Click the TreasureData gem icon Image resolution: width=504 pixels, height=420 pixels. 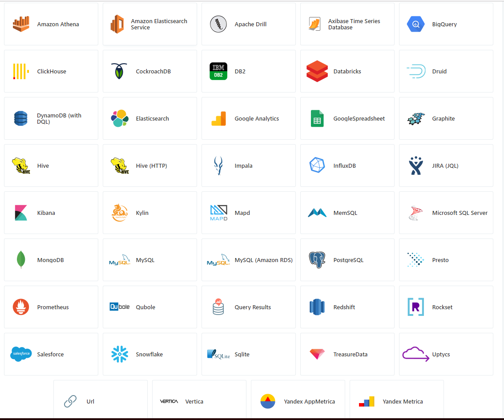point(317,354)
